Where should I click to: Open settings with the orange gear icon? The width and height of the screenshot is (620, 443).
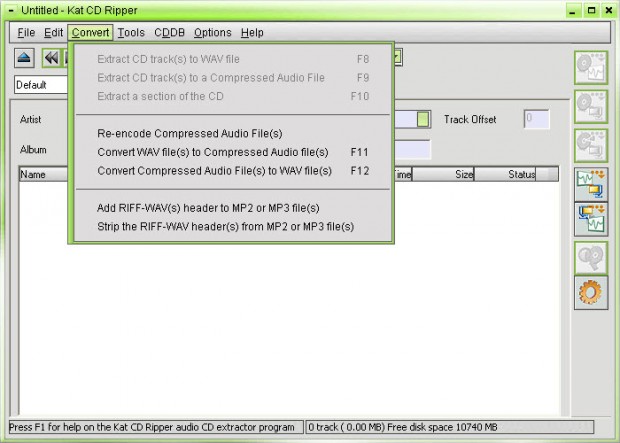591,293
